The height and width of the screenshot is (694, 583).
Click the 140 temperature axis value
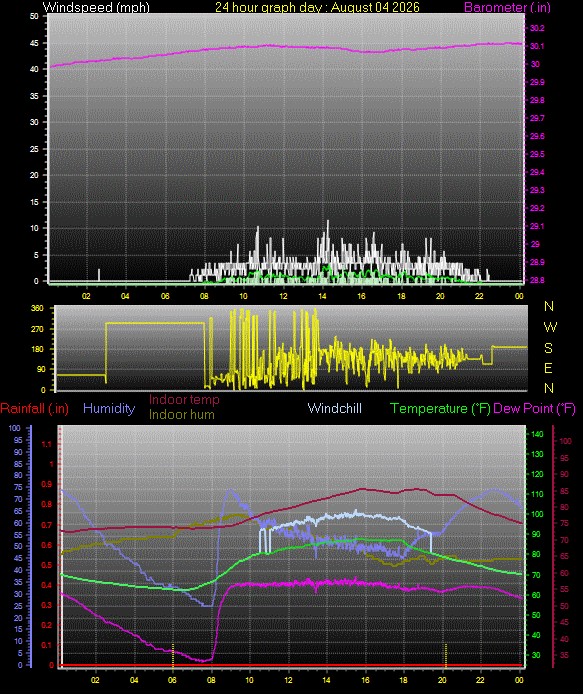coord(537,434)
